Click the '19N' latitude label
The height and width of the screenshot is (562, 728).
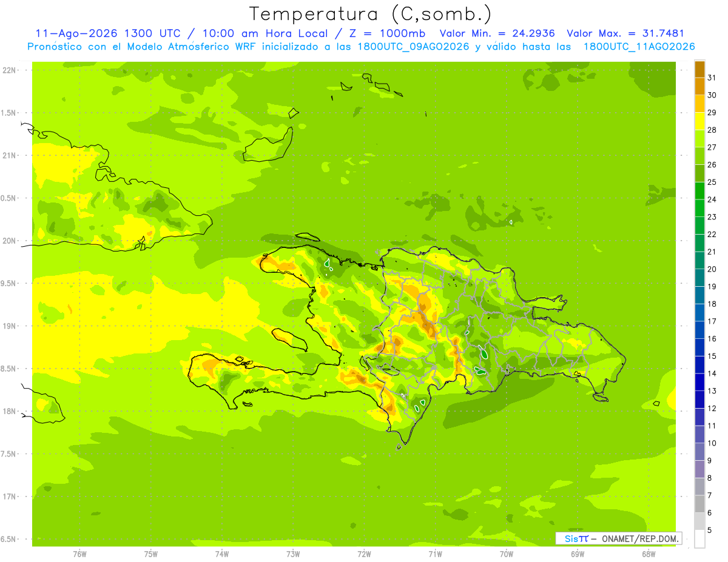[9, 326]
